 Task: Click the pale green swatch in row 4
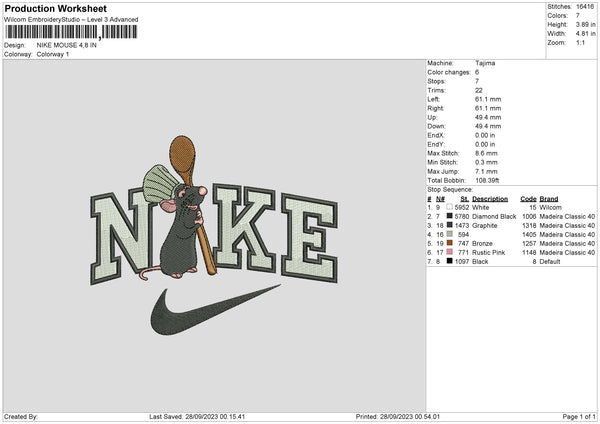pos(449,234)
